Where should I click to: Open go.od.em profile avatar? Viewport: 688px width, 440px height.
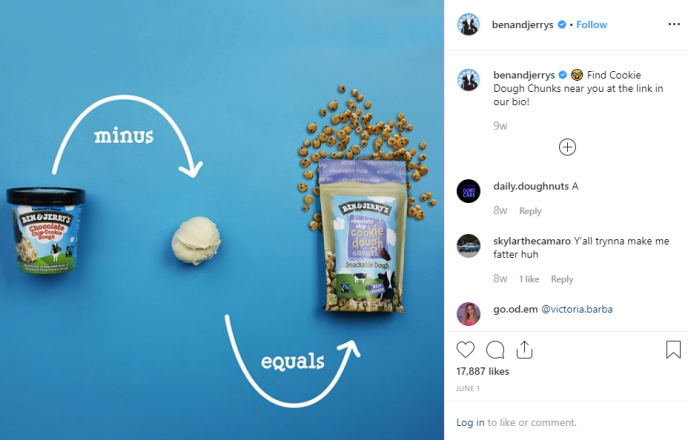point(469,314)
